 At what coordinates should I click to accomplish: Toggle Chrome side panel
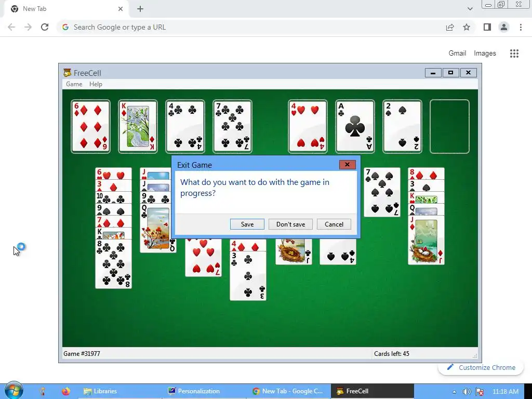pyautogui.click(x=487, y=27)
